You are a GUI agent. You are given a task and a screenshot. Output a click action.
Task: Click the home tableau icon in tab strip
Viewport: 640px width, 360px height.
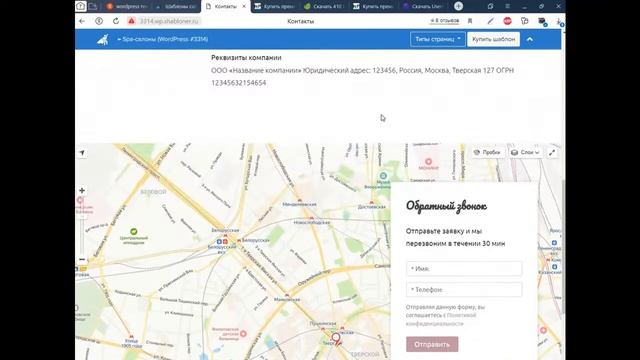(x=80, y=6)
